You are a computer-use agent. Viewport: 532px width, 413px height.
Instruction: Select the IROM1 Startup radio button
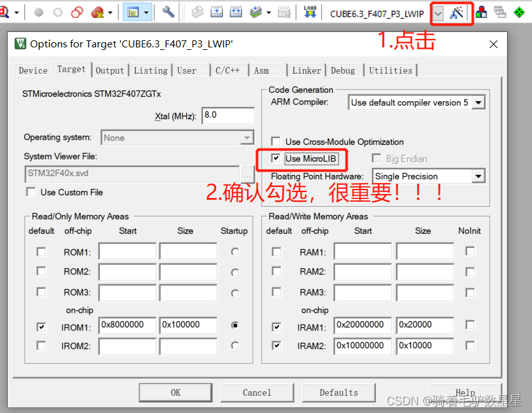pos(235,325)
